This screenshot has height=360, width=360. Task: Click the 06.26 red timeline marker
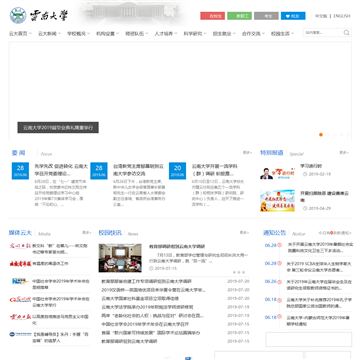279,281
